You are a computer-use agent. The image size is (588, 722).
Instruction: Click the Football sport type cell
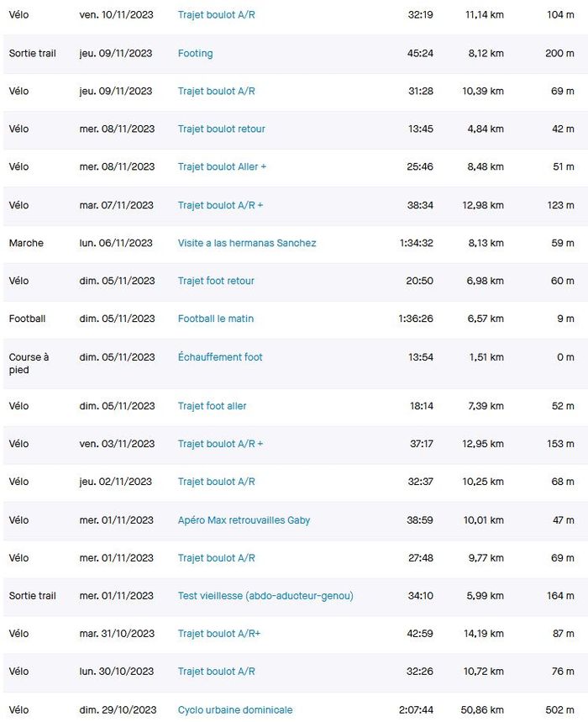click(27, 319)
